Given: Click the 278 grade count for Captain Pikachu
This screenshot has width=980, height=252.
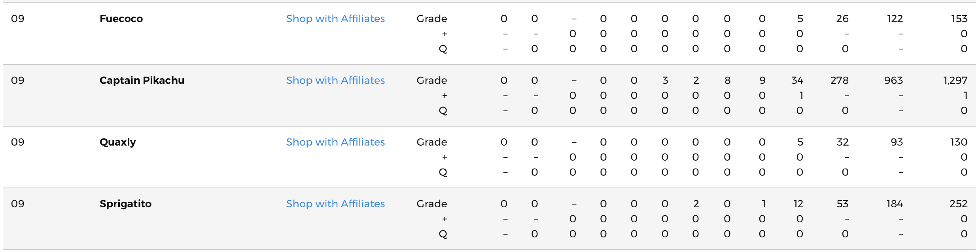Looking at the screenshot, I should pyautogui.click(x=840, y=80).
